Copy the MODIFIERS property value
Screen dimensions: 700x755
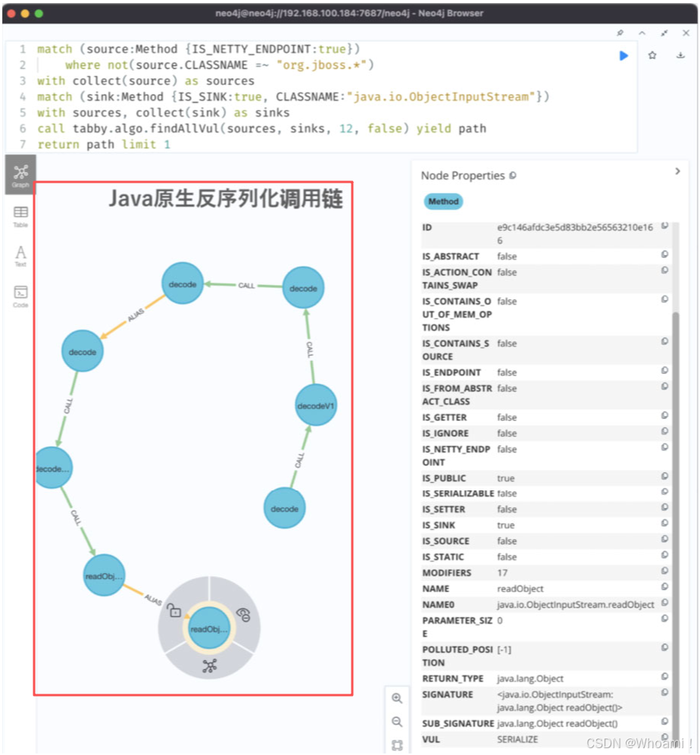[665, 571]
